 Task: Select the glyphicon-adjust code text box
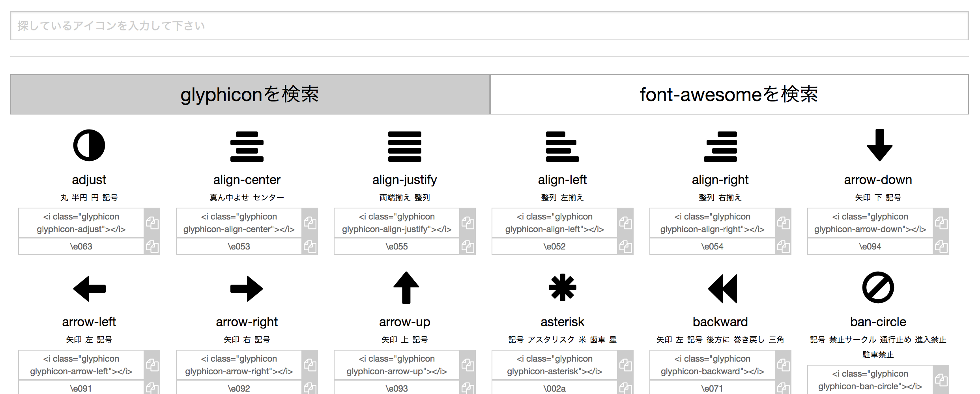(x=81, y=223)
